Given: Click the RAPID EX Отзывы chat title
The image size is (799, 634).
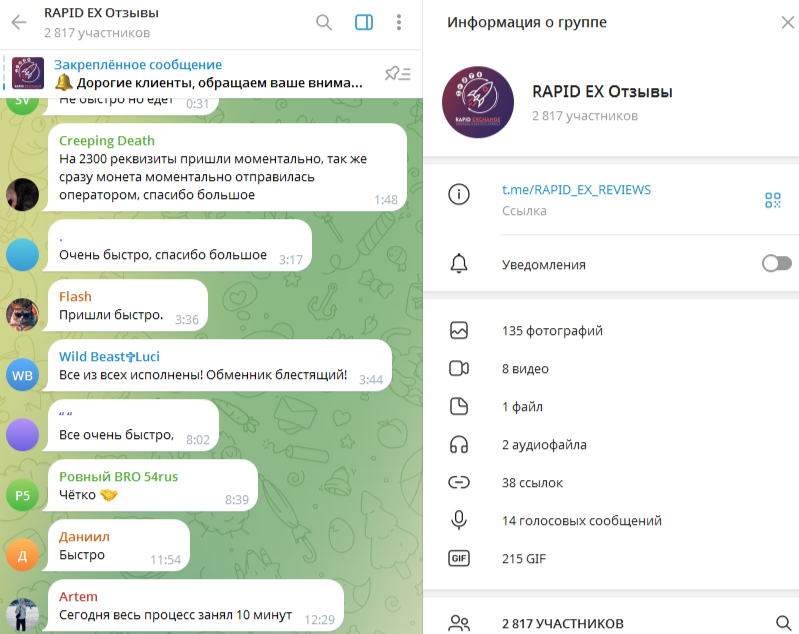Looking at the screenshot, I should pyautogui.click(x=101, y=13).
